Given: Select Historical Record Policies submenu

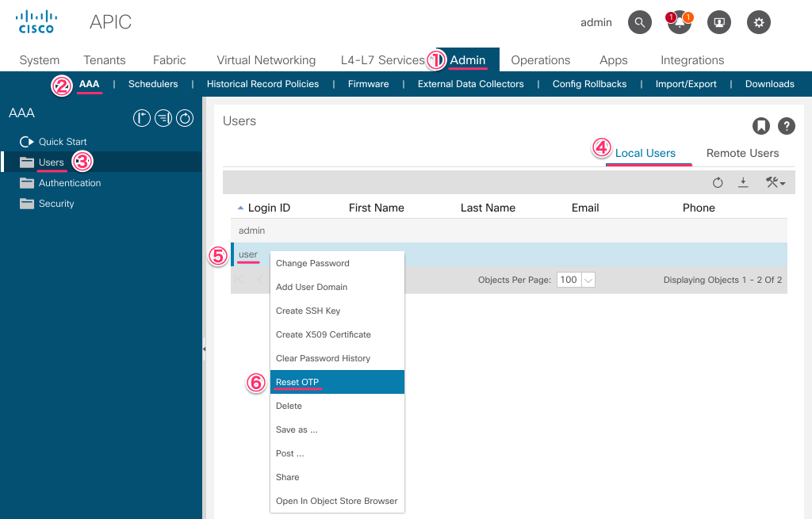Looking at the screenshot, I should pyautogui.click(x=262, y=84).
